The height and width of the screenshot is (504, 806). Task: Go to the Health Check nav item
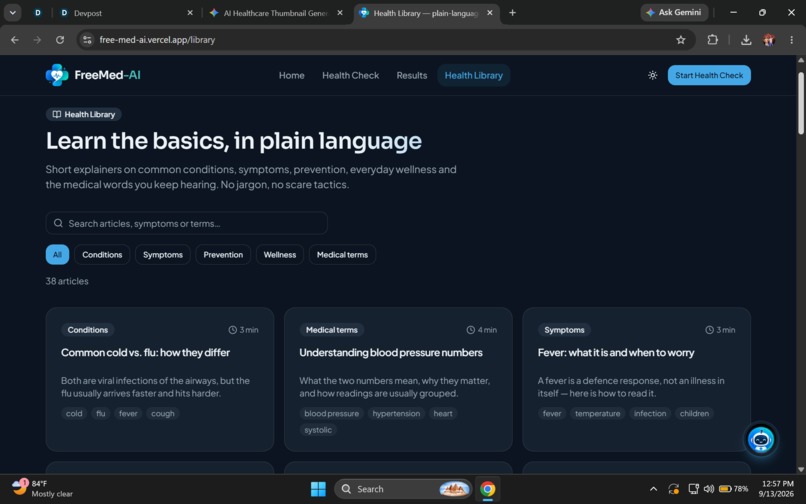tap(351, 75)
